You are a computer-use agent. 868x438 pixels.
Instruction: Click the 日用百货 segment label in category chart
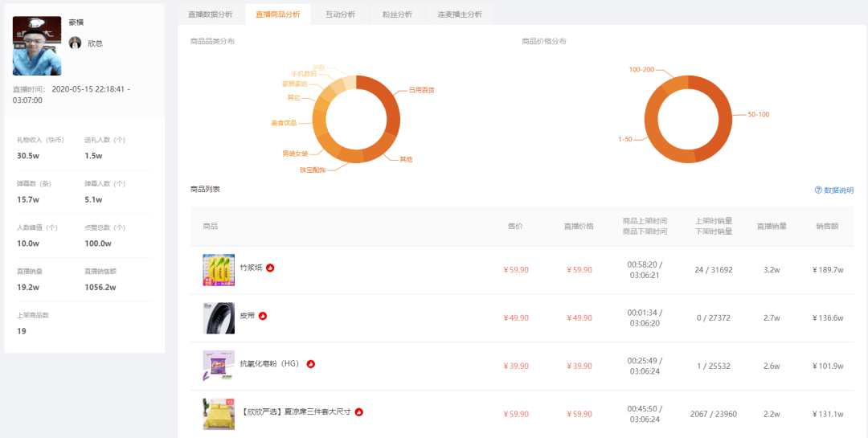tap(421, 90)
